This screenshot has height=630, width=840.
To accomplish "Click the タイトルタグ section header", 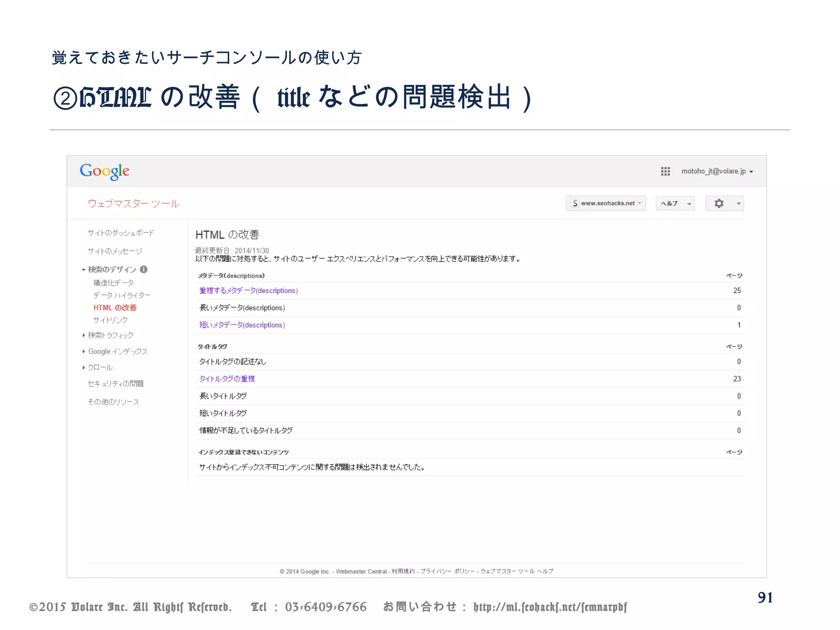I will coord(212,347).
